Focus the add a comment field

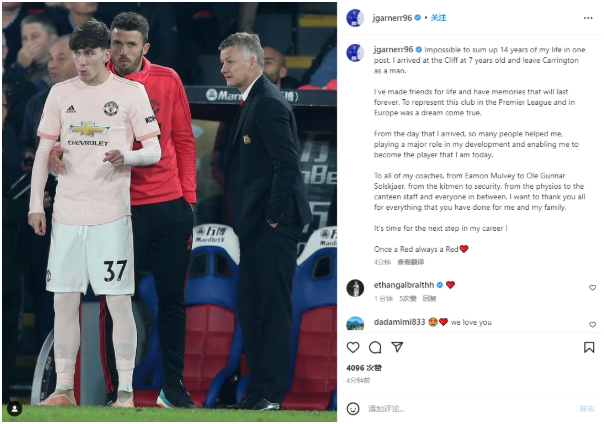coord(470,409)
